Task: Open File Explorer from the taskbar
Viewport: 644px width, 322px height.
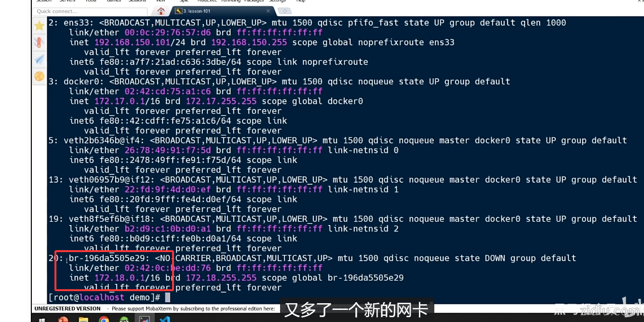Action: pos(83,319)
